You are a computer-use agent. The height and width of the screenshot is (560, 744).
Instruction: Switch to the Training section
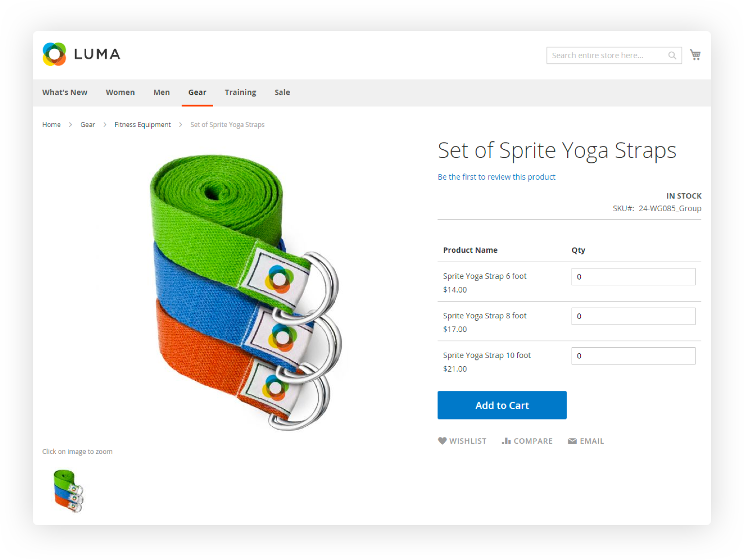(240, 92)
